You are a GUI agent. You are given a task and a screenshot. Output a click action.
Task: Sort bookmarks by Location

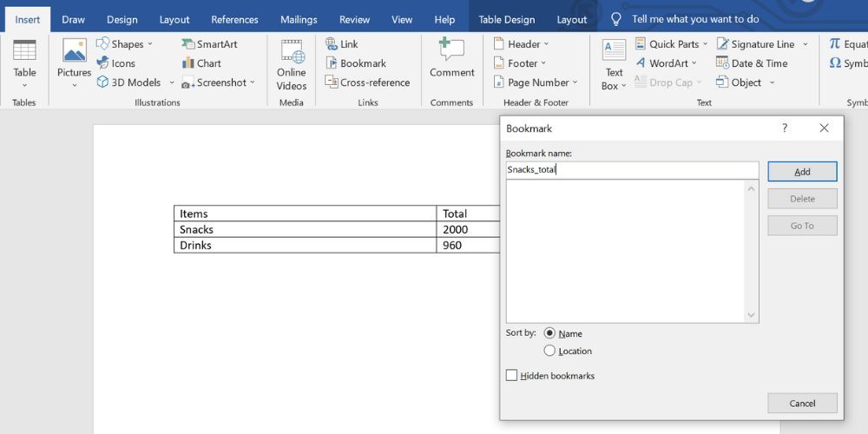[549, 351]
